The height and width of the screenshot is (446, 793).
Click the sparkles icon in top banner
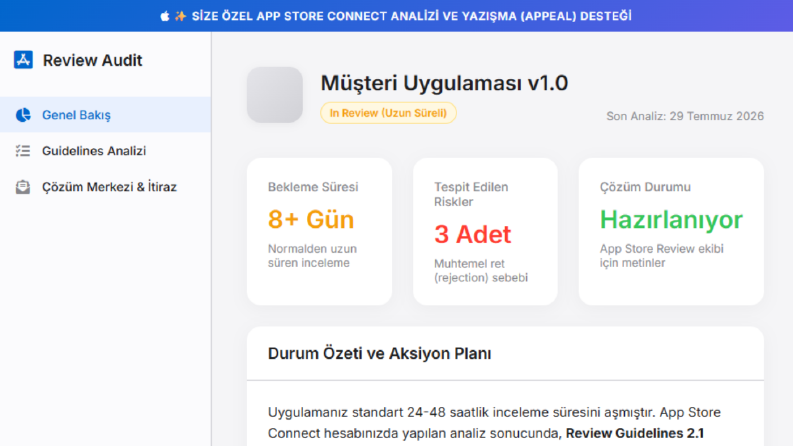[x=180, y=16]
